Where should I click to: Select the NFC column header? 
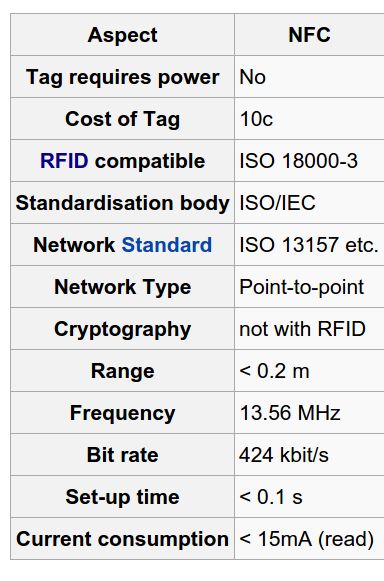click(309, 35)
